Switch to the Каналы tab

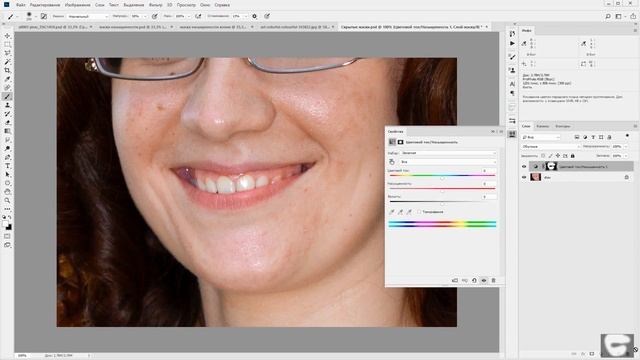(x=542, y=127)
